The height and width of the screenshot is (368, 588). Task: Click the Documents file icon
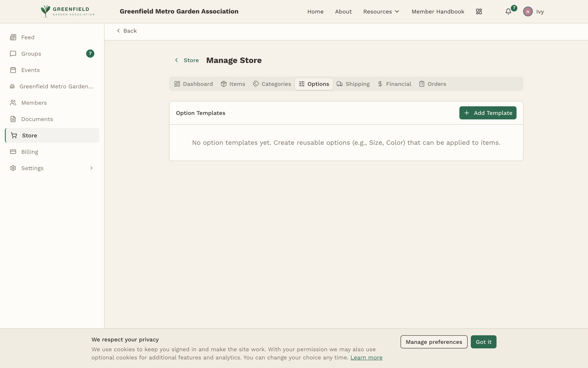coord(13,119)
